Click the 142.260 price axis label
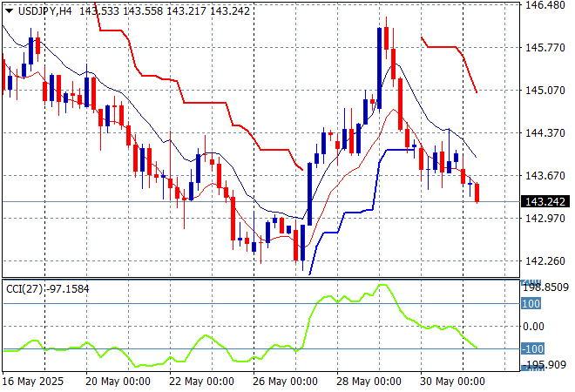 coord(544,261)
